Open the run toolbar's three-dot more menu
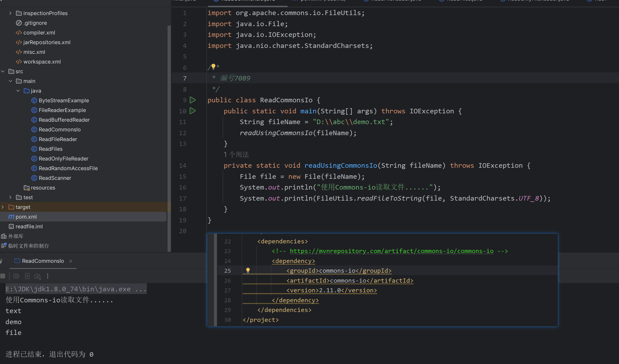619x364 pixels. 48,276
